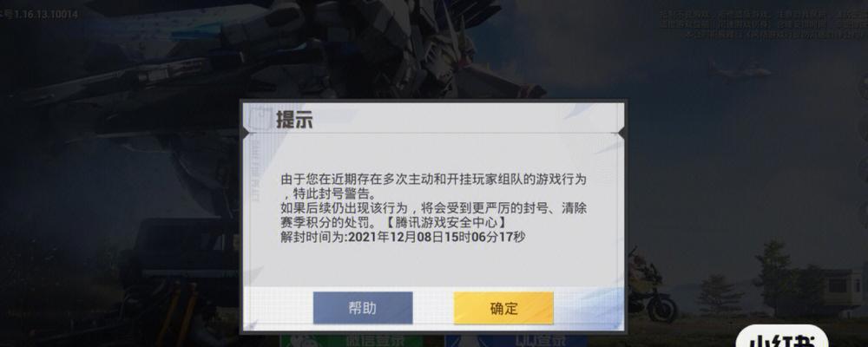
Task: Confirm the warning with 确定 button
Action: click(x=503, y=308)
